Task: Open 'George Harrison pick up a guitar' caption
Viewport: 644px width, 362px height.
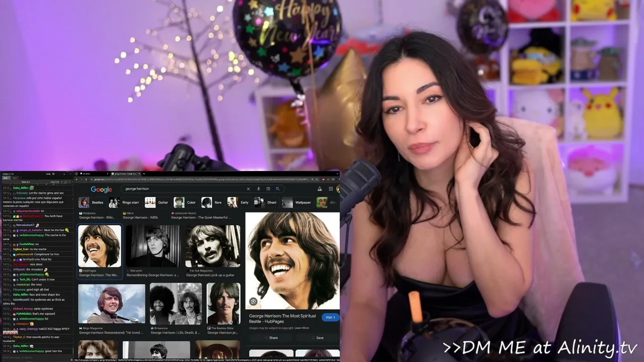Action: coord(210,276)
